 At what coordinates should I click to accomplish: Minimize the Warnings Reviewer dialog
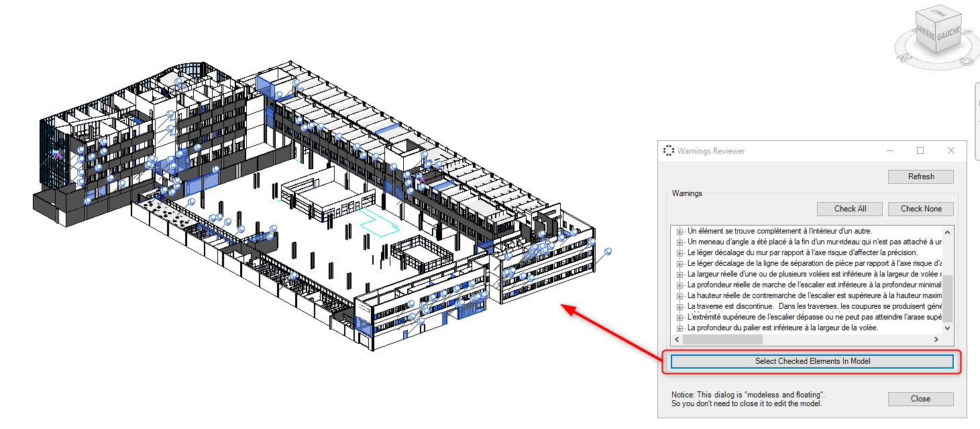coord(890,151)
